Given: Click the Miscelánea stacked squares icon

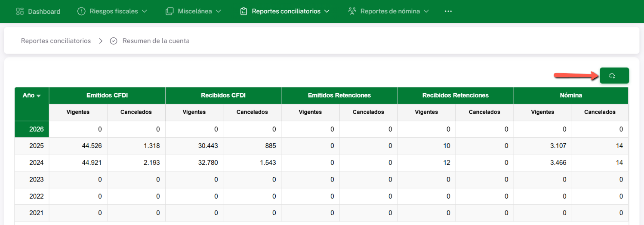Looking at the screenshot, I should (169, 11).
